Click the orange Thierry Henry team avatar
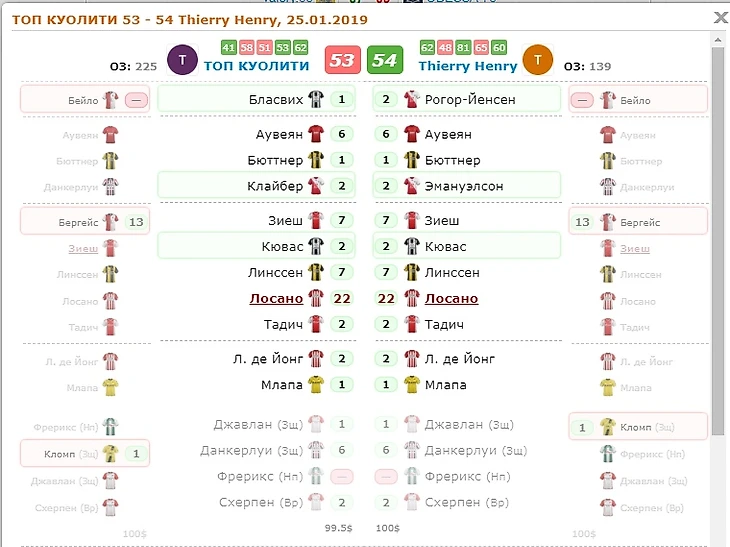This screenshot has width=730, height=547. tap(538, 61)
